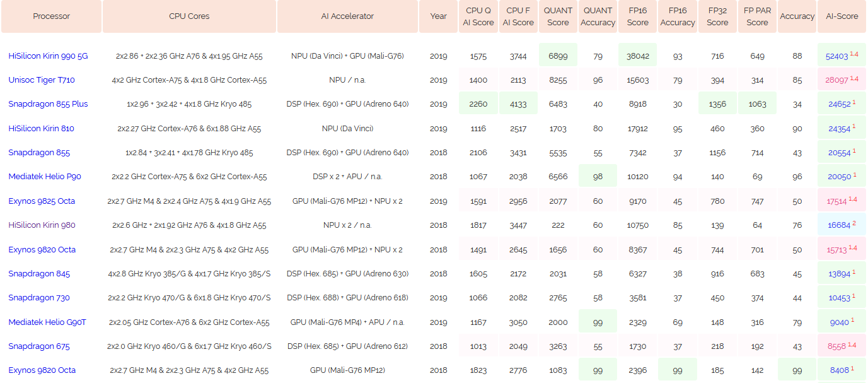Open the HiSilicon Kirin 980 link
Viewport: 868px width, 383px height.
pos(42,225)
